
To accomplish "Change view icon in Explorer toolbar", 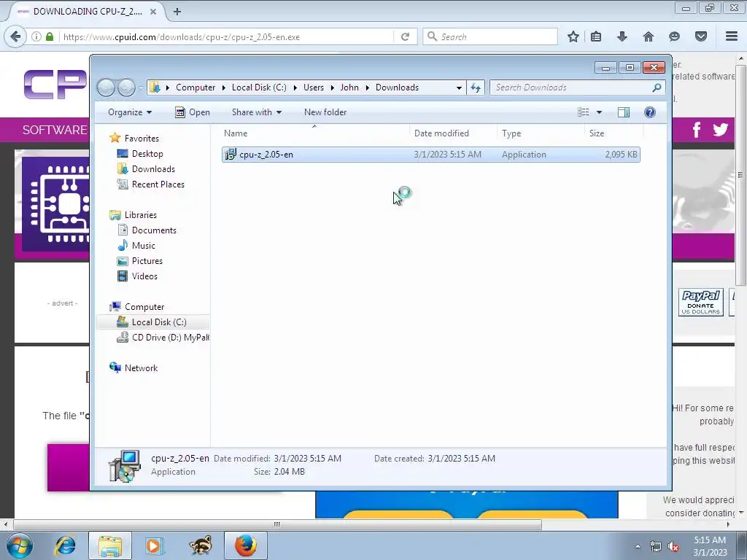I will 583,112.
